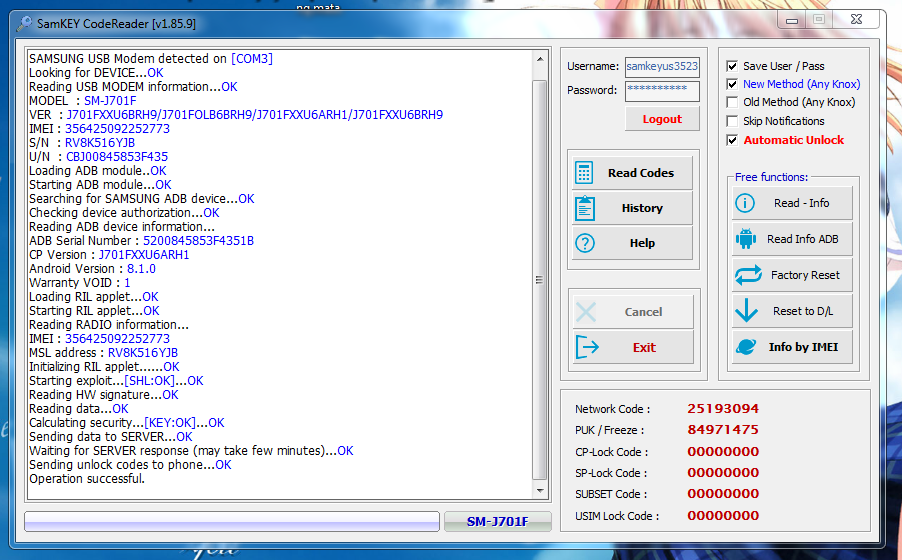This screenshot has height=560, width=902.
Task: Click the CP Version J701FXXU6ARH1 value
Action: coord(144,254)
